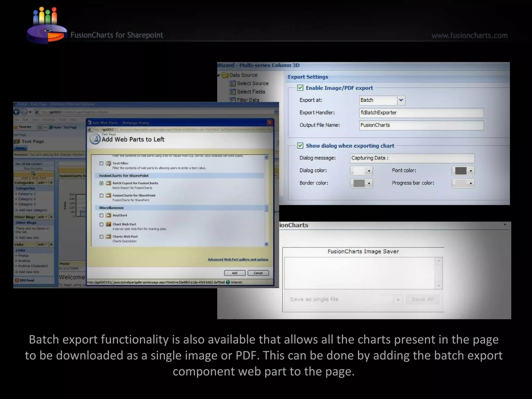Click the Add Web Parts dialog header icon
The image size is (532, 399).
[95, 139]
